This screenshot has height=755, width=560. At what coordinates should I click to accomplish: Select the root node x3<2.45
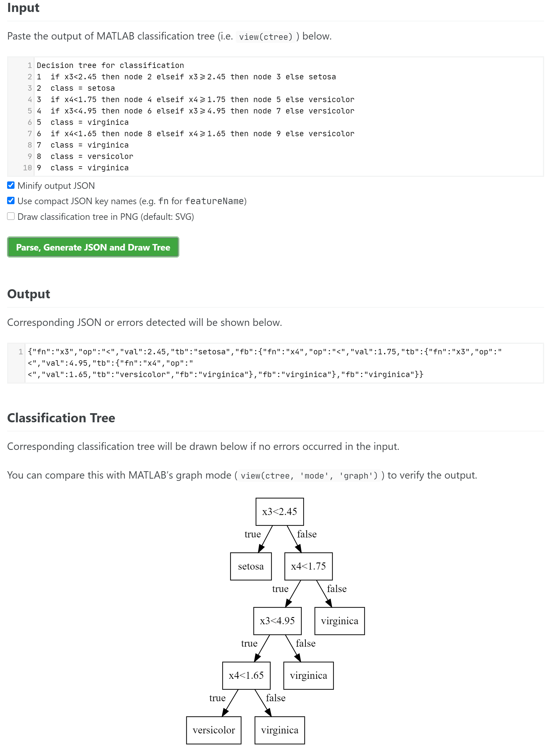(279, 511)
